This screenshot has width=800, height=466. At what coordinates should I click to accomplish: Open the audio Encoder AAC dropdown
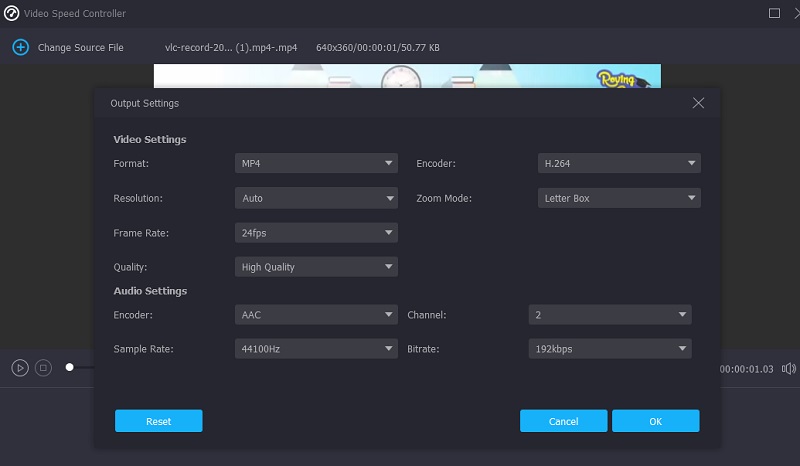[x=316, y=315]
